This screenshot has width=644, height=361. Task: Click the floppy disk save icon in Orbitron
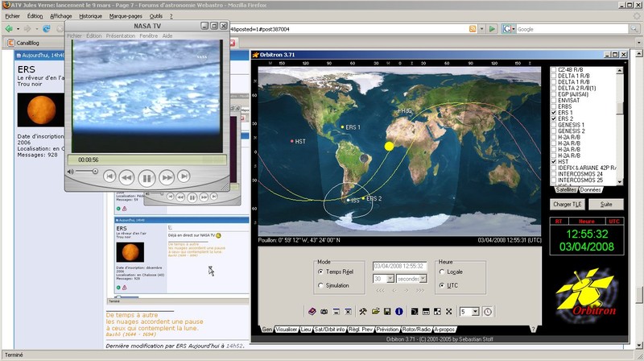(387, 312)
